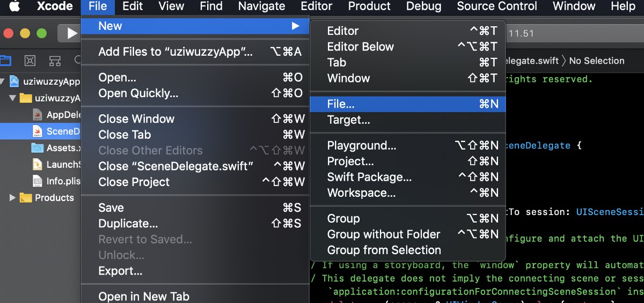Choose the plain Group item
644x303 pixels.
coord(407,219)
